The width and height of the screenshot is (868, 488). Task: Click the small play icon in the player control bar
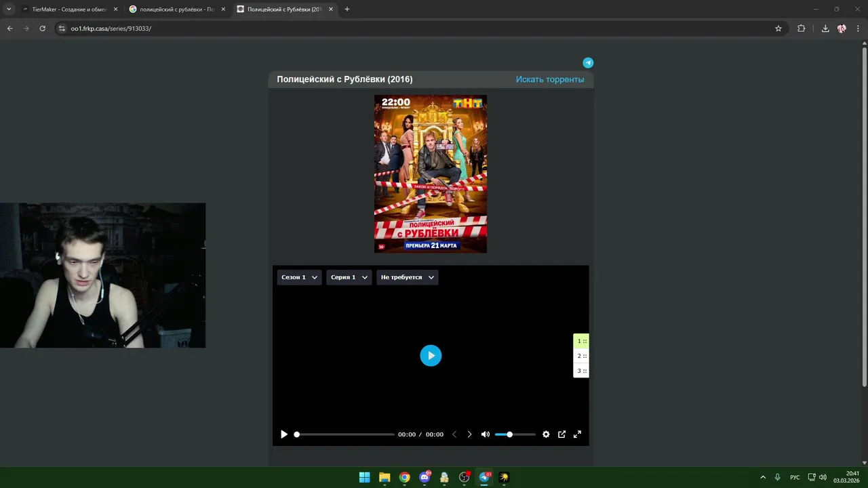pos(284,434)
